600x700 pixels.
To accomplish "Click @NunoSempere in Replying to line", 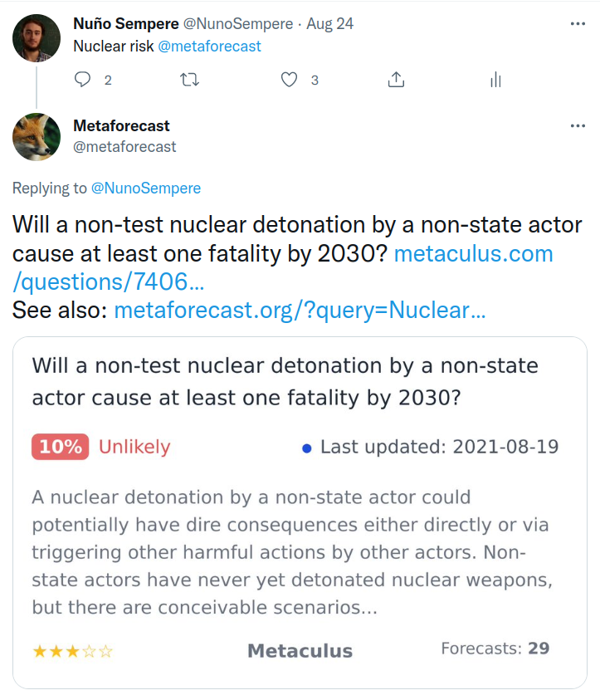I will [145, 188].
